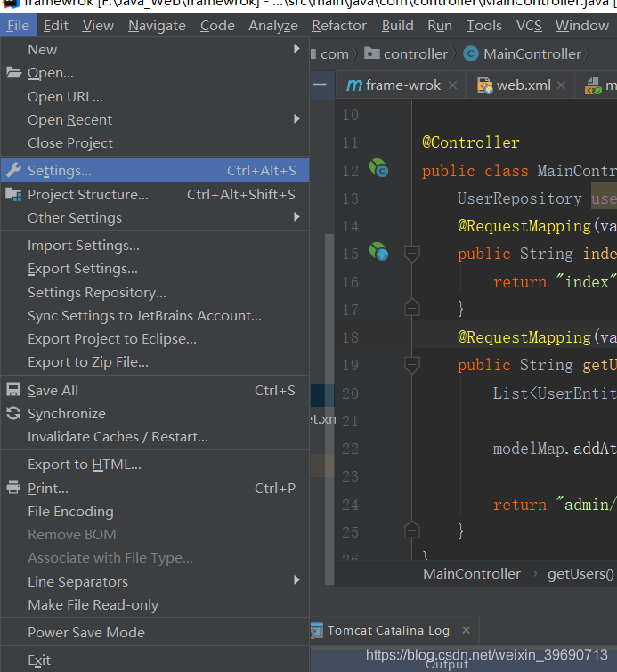This screenshot has width=617, height=672.
Task: Click the MainController class icon in breadcrumb
Action: click(x=471, y=53)
